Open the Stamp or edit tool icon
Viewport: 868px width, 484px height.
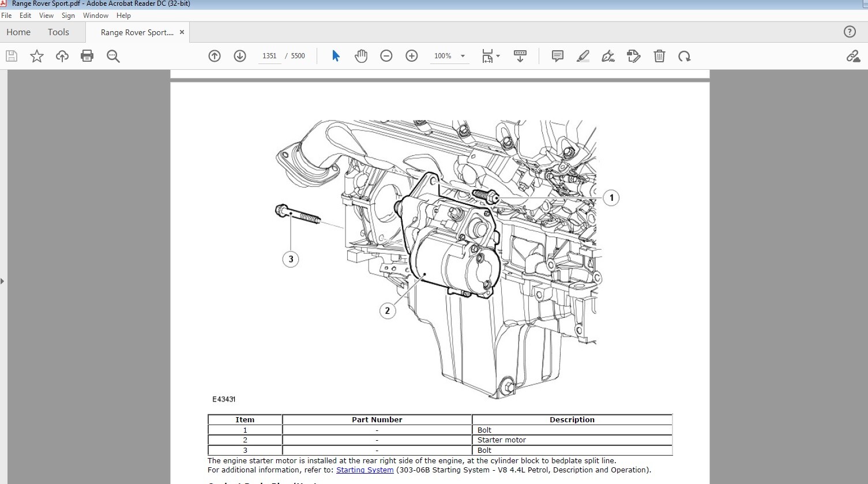(x=633, y=56)
